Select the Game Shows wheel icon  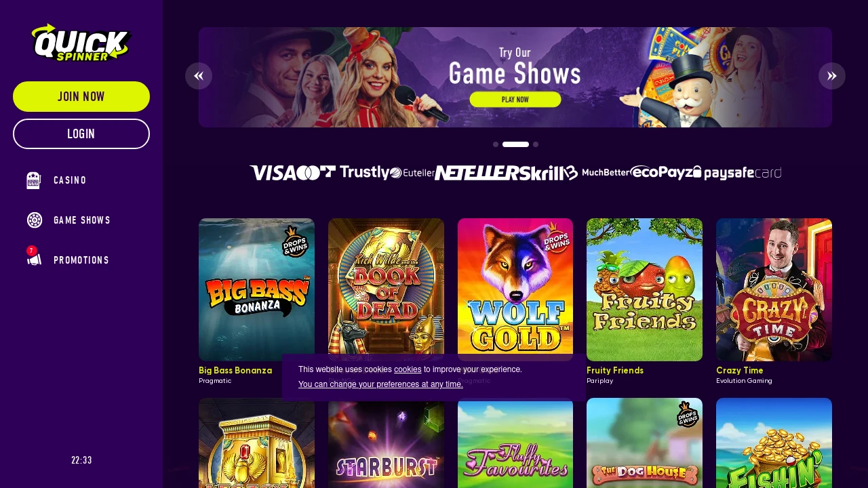coord(34,220)
